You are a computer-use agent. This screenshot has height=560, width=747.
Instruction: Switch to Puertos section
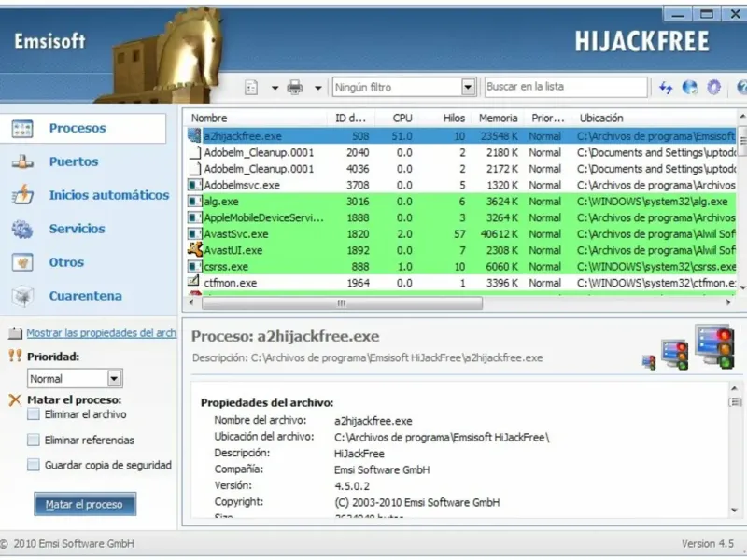74,161
